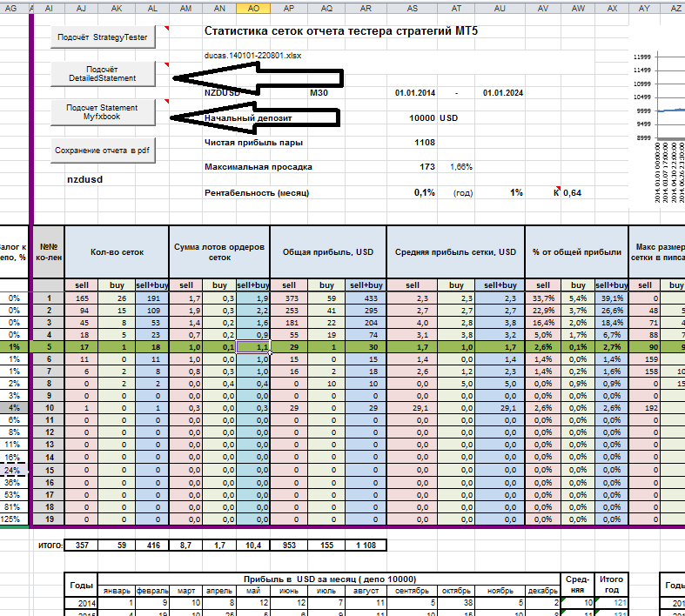Select итого profit total 1 108
685x616 pixels.
[366, 546]
